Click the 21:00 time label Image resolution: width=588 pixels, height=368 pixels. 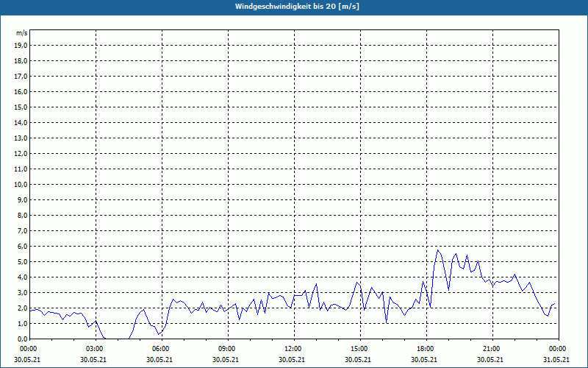[x=492, y=349]
